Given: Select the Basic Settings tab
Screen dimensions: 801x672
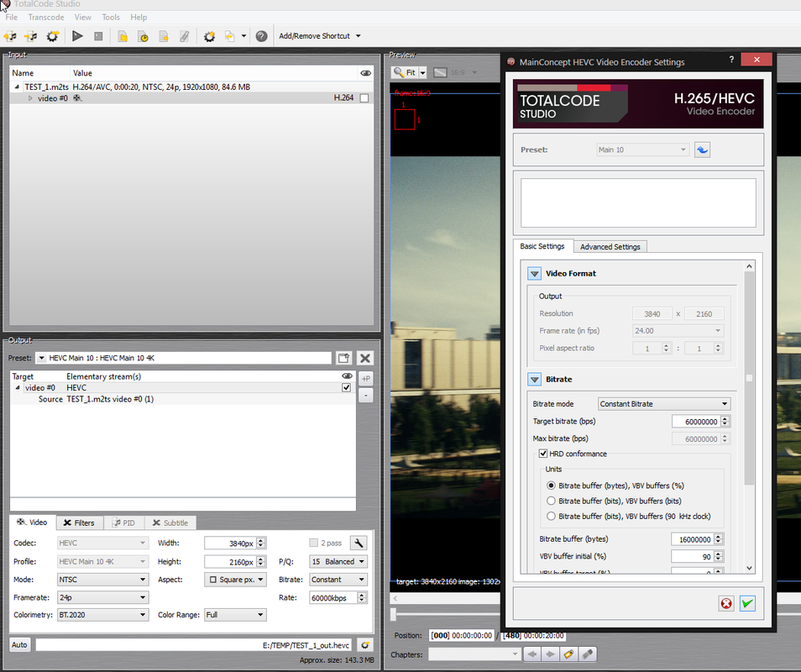Looking at the screenshot, I should pyautogui.click(x=542, y=246).
